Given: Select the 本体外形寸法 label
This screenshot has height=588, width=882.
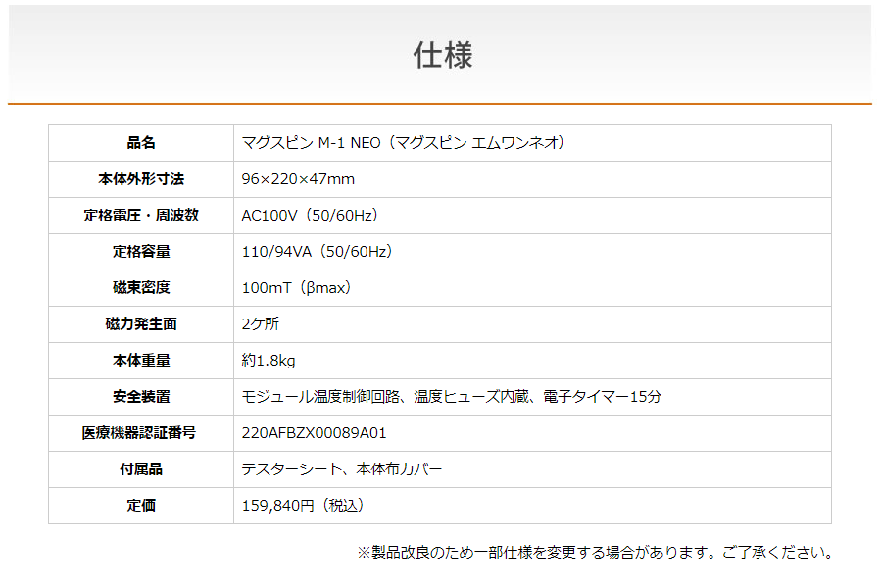Looking at the screenshot, I should click(x=141, y=179).
